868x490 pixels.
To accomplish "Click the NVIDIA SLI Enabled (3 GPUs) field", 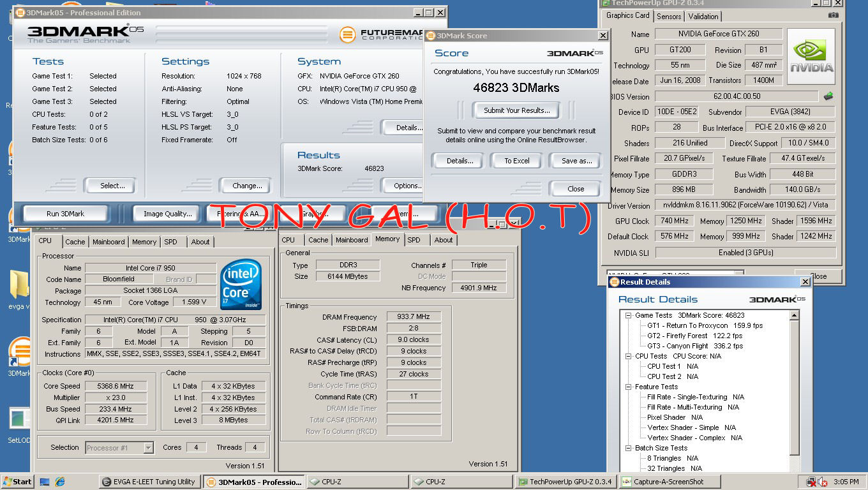I will tap(745, 253).
